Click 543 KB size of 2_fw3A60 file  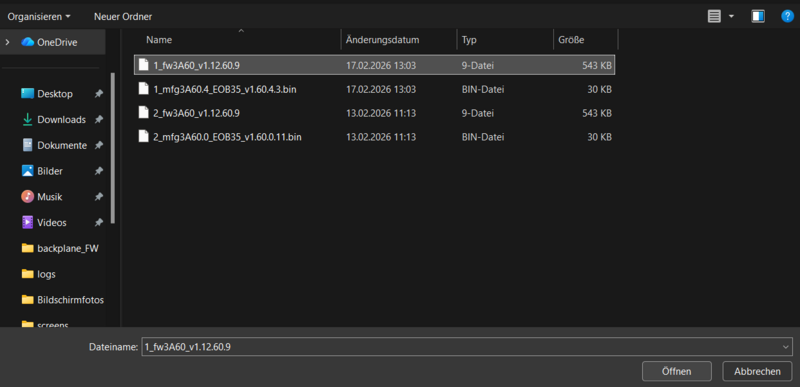click(x=597, y=113)
